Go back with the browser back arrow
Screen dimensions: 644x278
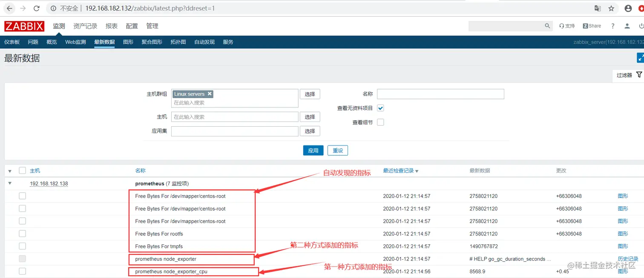point(10,8)
